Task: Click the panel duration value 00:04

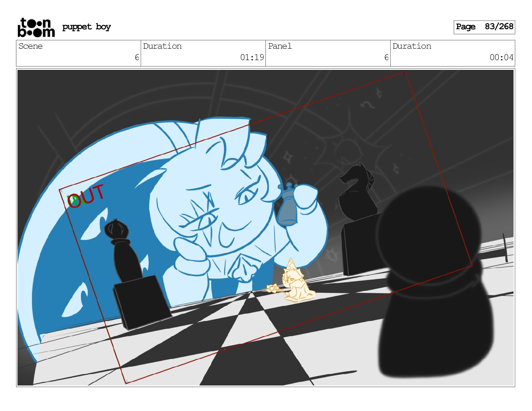Action: click(x=501, y=57)
